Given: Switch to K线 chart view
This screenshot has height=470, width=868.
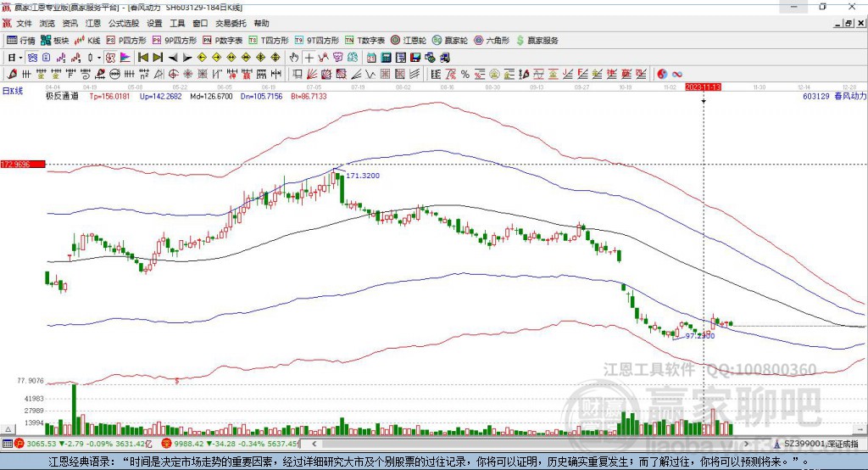Looking at the screenshot, I should [87, 41].
